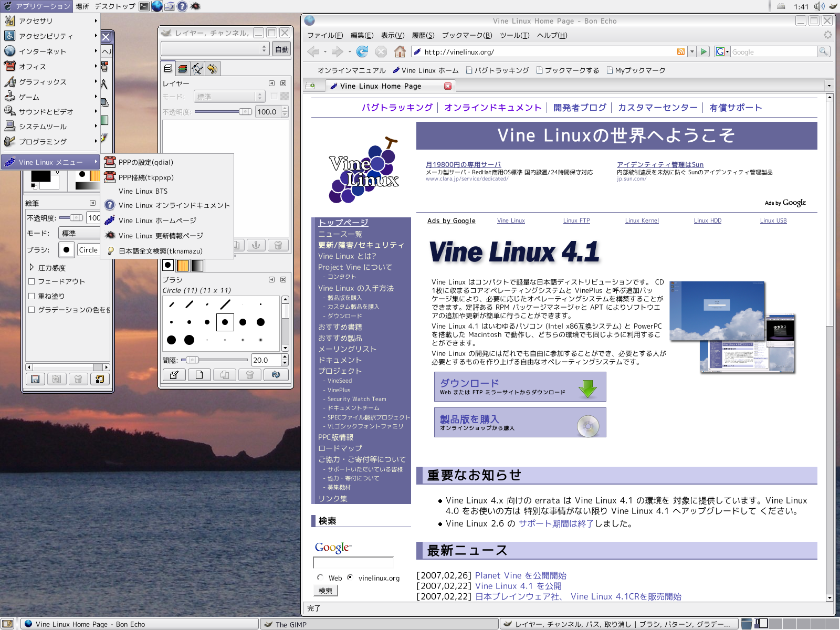Reload the page in the browser toolbar
The image size is (840, 630).
(x=362, y=51)
